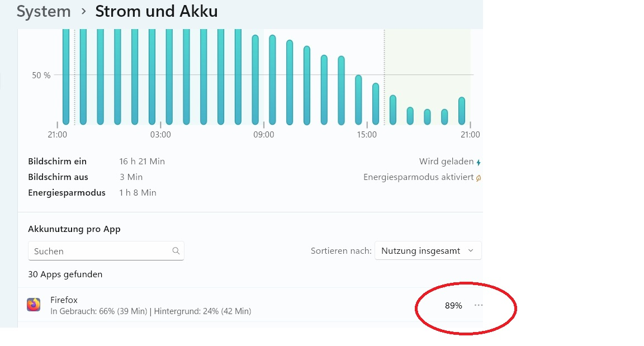This screenshot has width=644, height=346.
Task: Click the Akkunutzung pro App heading
Action: 74,229
